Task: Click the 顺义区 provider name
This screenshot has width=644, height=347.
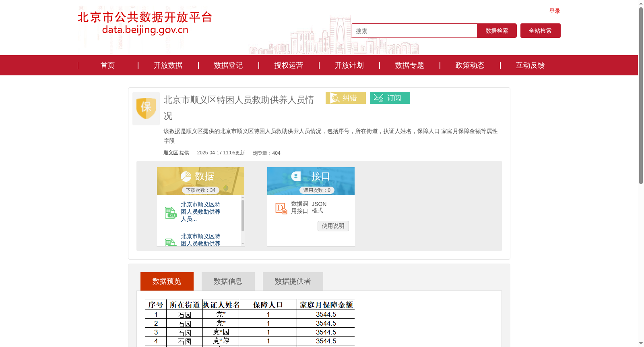Action: [x=171, y=153]
